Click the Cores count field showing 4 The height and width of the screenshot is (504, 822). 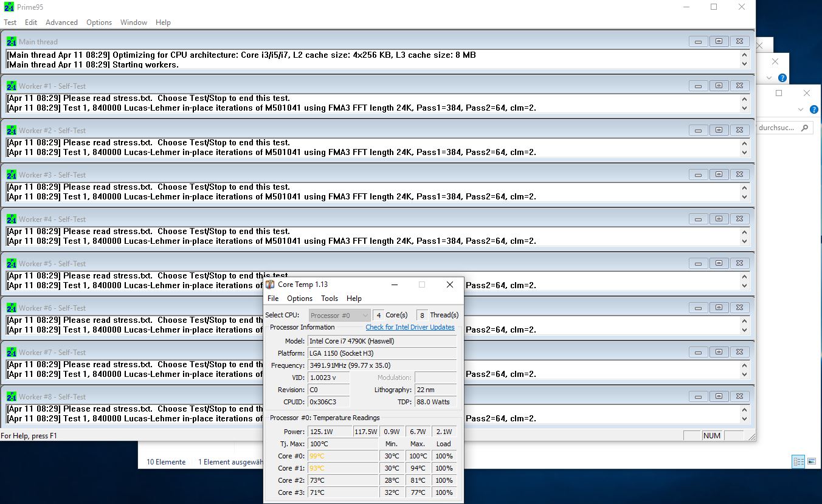pyautogui.click(x=378, y=315)
